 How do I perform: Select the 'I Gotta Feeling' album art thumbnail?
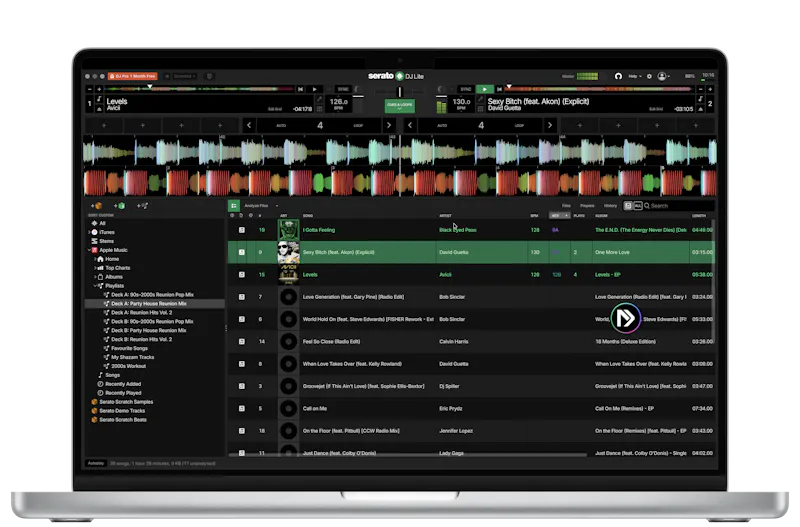tap(288, 230)
